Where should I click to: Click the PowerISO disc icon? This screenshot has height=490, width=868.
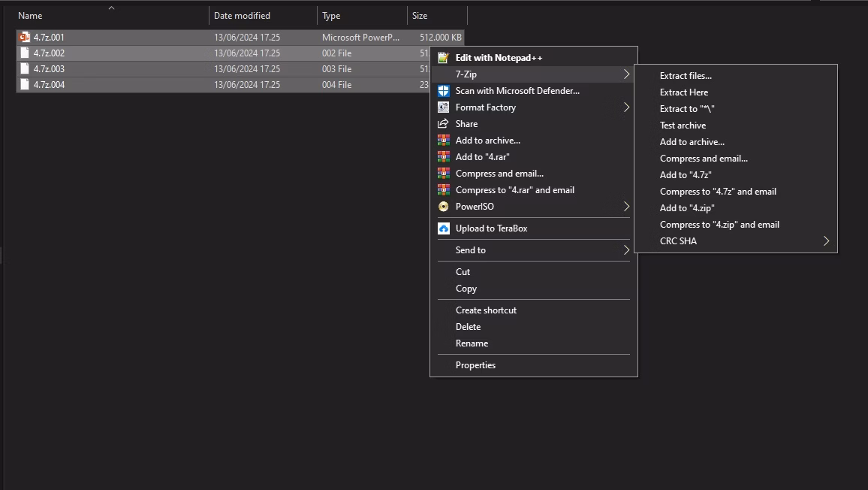444,207
